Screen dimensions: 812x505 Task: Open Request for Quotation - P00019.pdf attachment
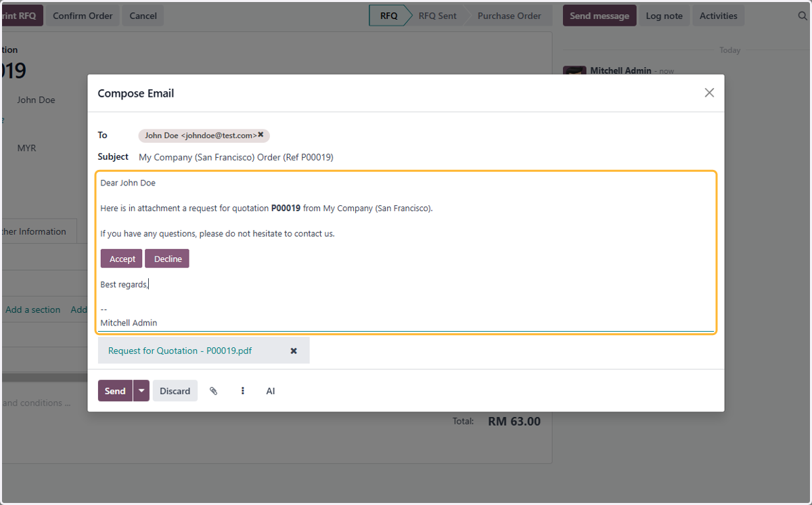pyautogui.click(x=180, y=351)
